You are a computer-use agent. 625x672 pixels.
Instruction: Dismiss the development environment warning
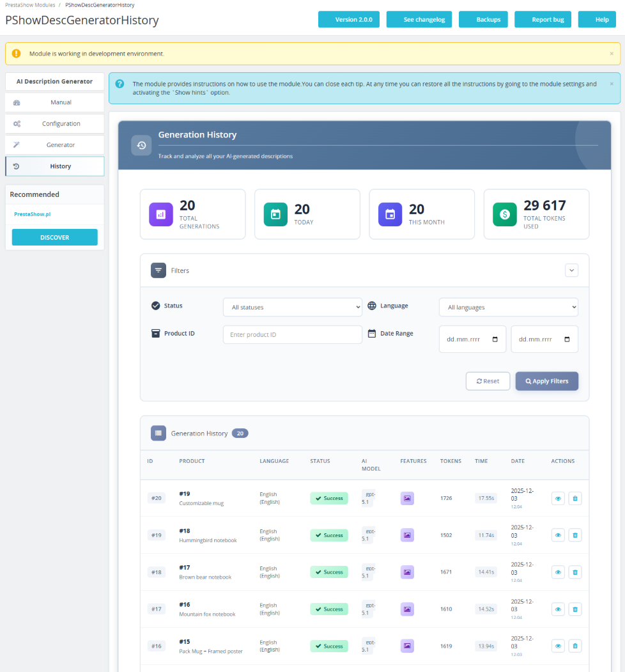611,54
